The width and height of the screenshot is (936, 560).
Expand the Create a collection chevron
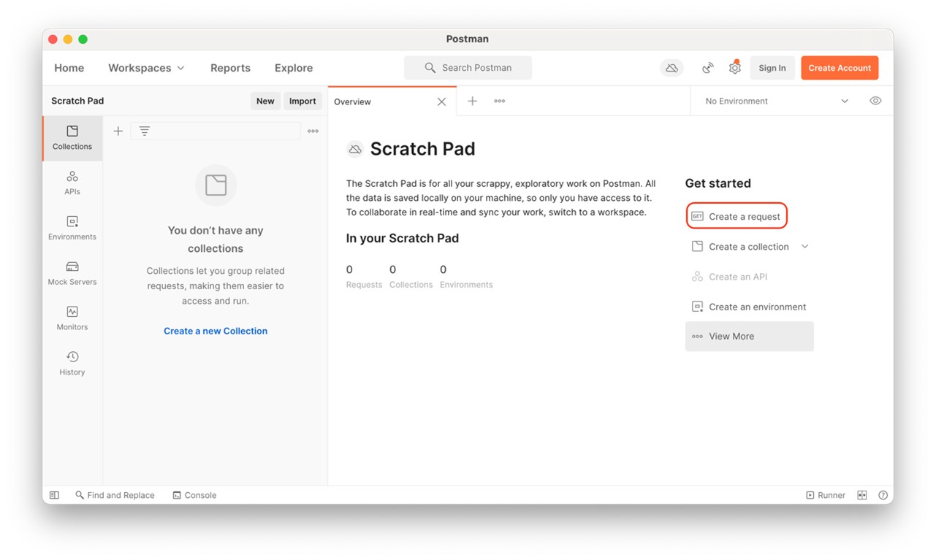tap(804, 247)
